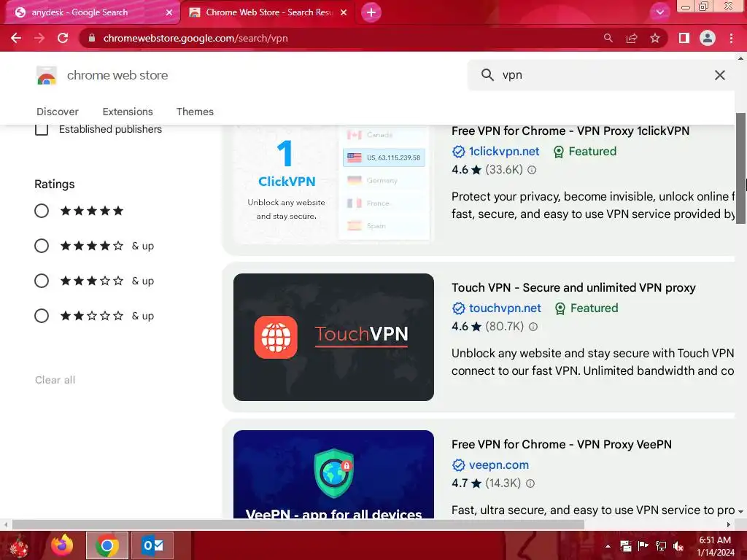Open Outlook from the taskbar
Image resolution: width=747 pixels, height=560 pixels.
(152, 545)
